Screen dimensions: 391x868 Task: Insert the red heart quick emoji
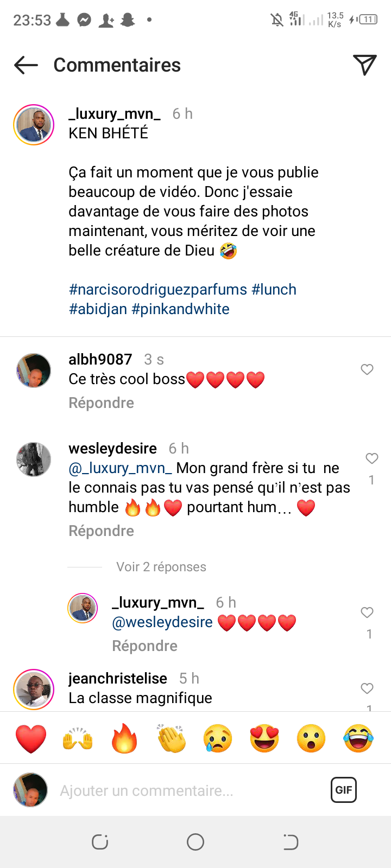pyautogui.click(x=31, y=738)
